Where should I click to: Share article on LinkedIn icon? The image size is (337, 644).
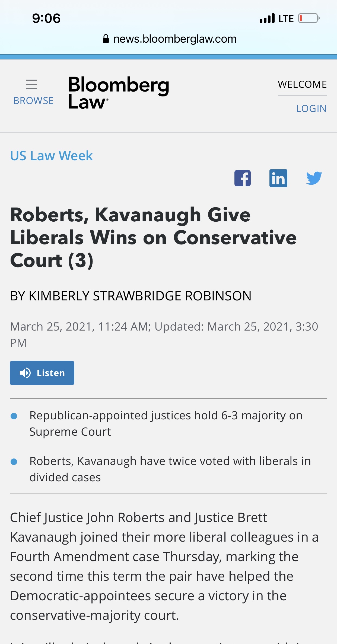(x=278, y=178)
